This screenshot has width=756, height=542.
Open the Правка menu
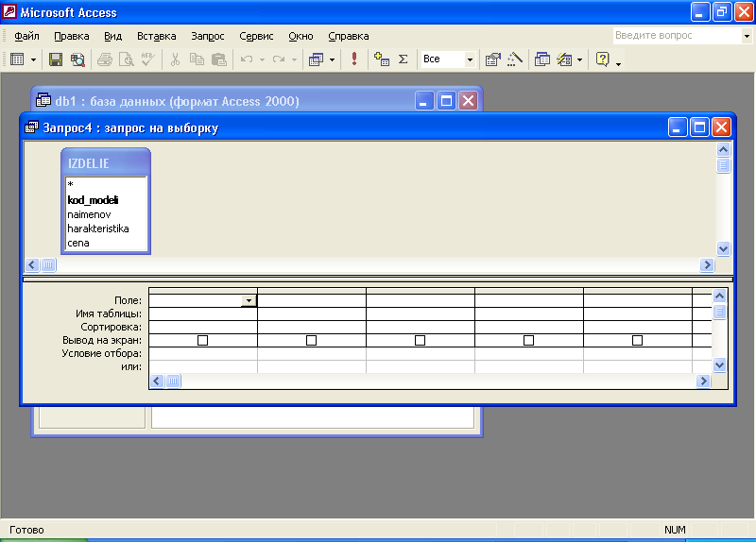[x=72, y=36]
